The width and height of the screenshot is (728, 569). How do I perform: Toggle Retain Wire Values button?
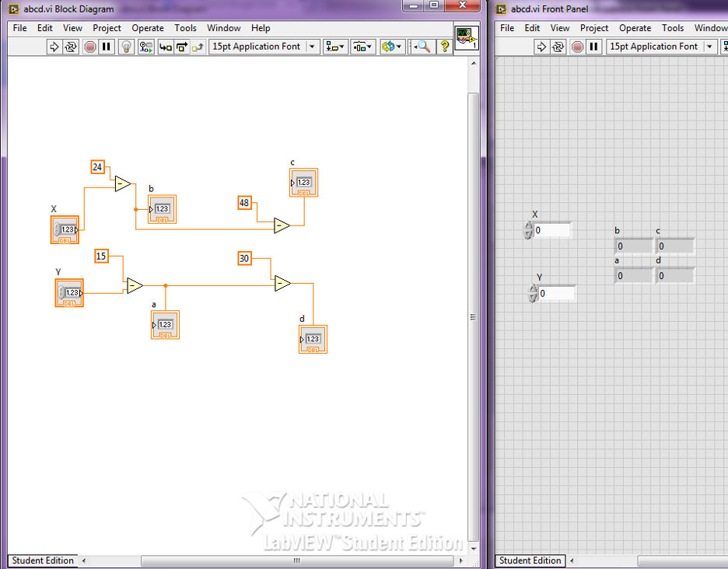coord(145,47)
